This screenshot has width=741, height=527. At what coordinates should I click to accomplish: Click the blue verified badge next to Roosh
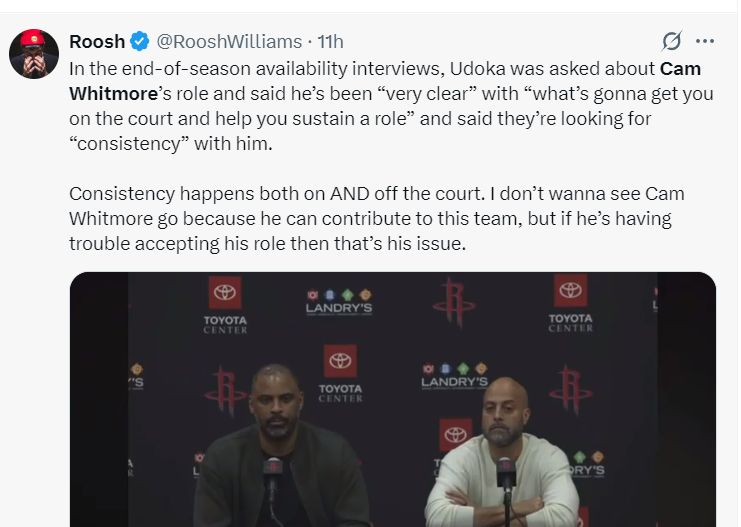(x=139, y=42)
